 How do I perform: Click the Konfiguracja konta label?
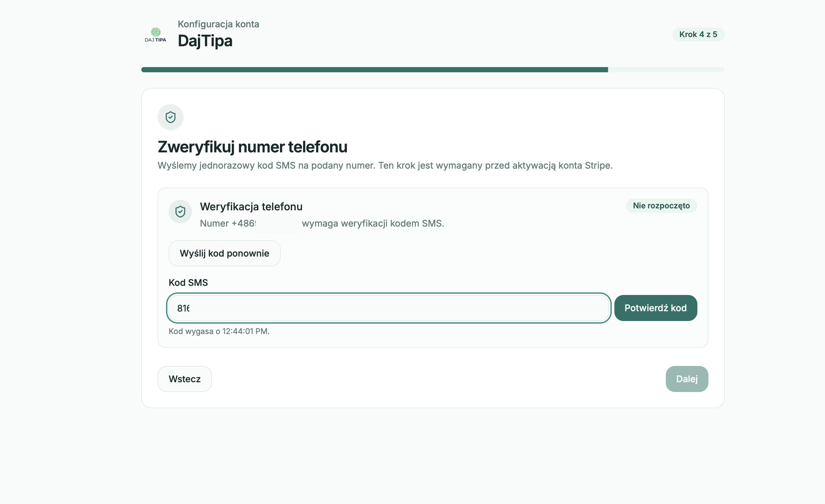tap(218, 24)
